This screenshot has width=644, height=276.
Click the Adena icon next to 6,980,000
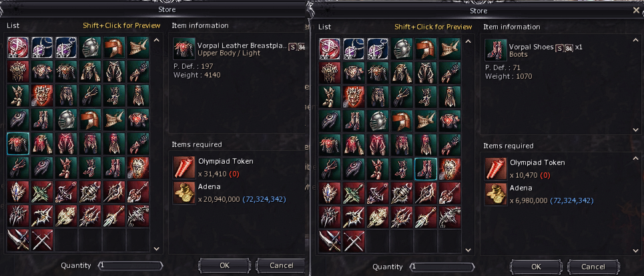[496, 194]
